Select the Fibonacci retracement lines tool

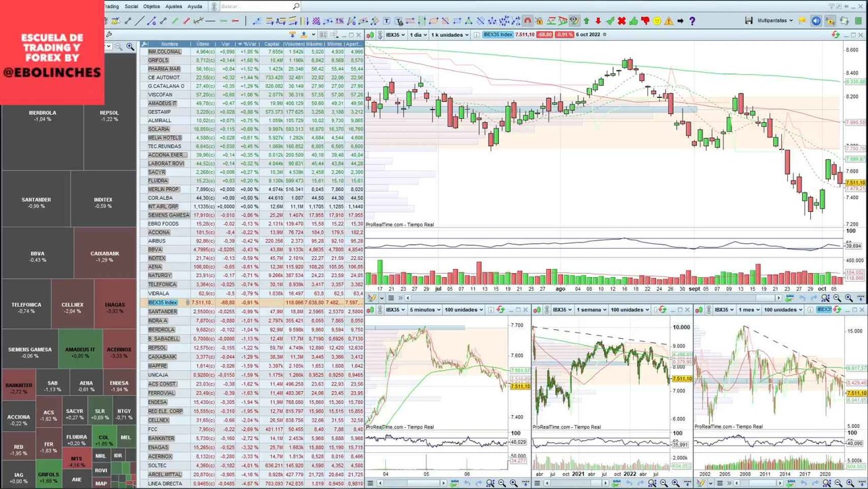click(x=269, y=21)
